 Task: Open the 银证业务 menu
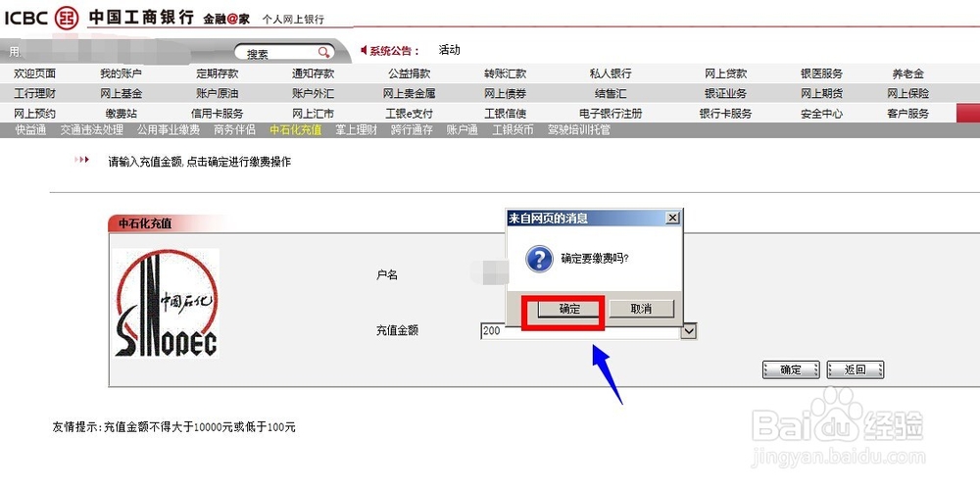click(725, 94)
